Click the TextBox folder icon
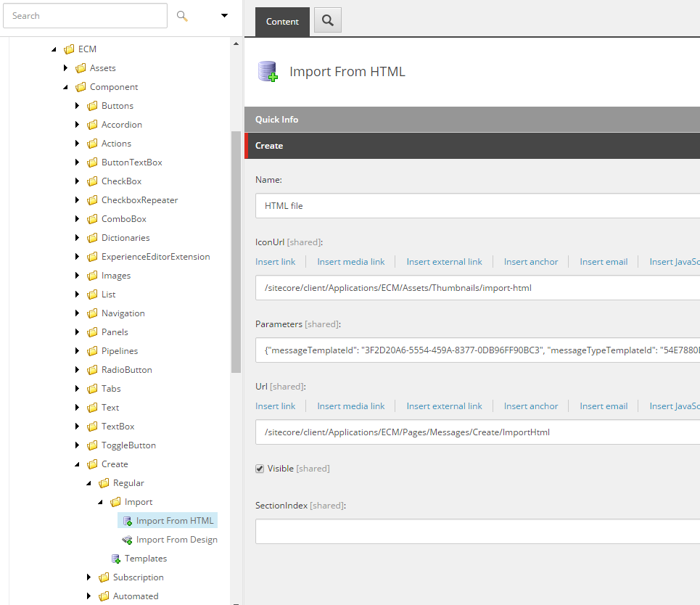 92,427
